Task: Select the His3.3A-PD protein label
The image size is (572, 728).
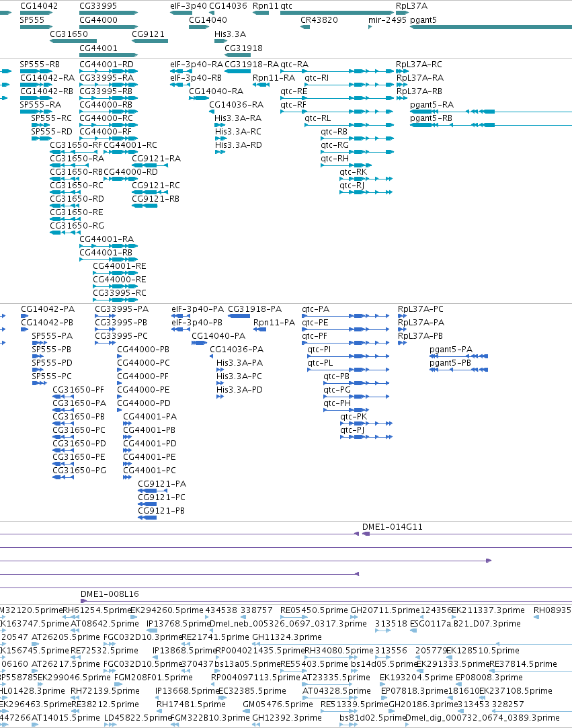Action: [239, 390]
